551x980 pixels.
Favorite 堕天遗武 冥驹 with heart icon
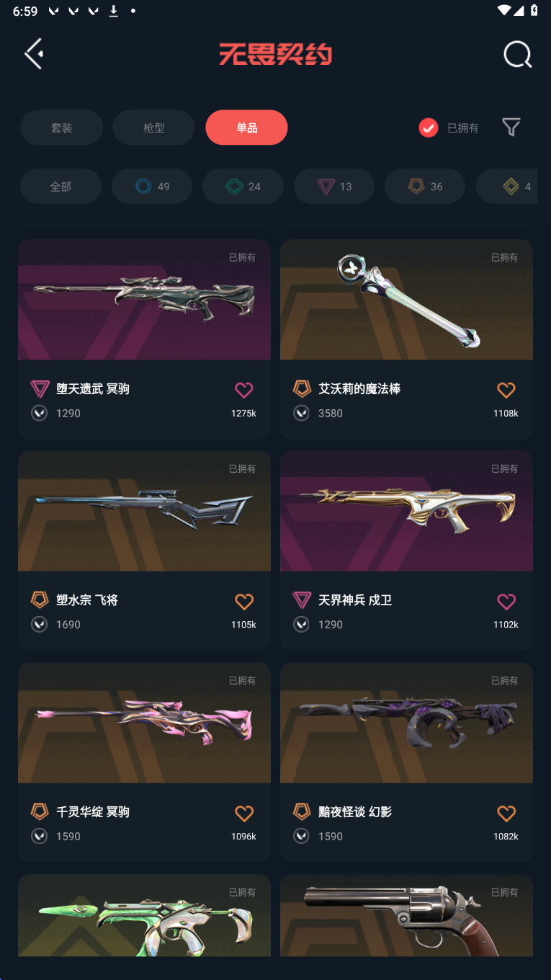pyautogui.click(x=244, y=390)
